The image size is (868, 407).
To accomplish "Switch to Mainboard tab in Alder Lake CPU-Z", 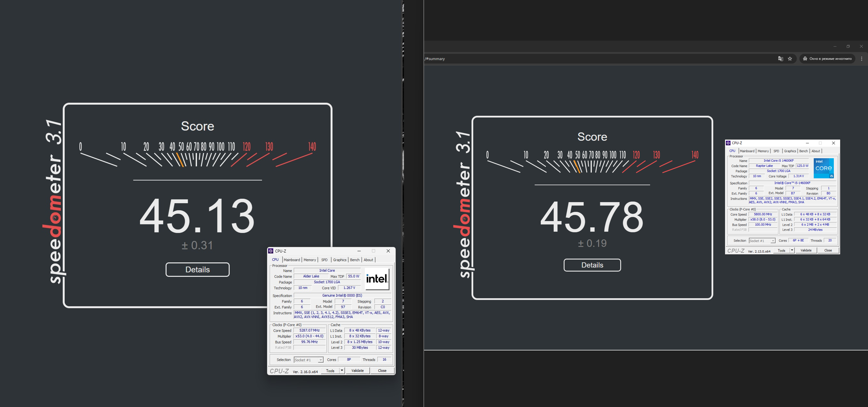I will click(292, 260).
